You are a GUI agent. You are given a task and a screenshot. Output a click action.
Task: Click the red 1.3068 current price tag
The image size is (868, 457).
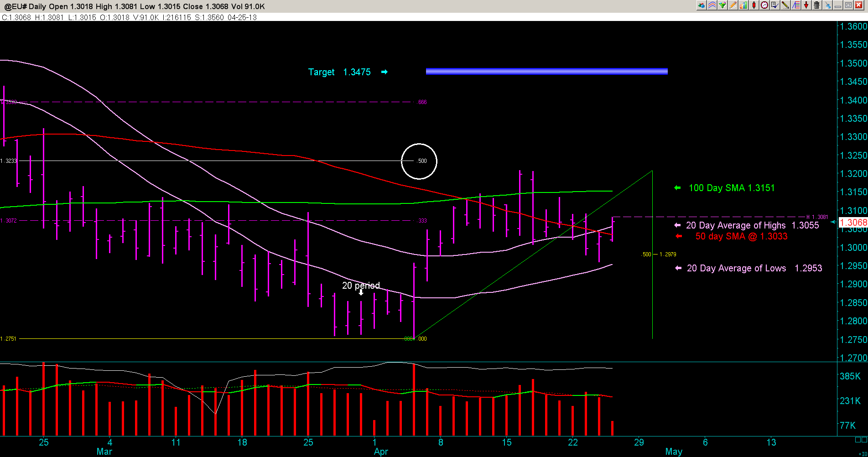(853, 223)
